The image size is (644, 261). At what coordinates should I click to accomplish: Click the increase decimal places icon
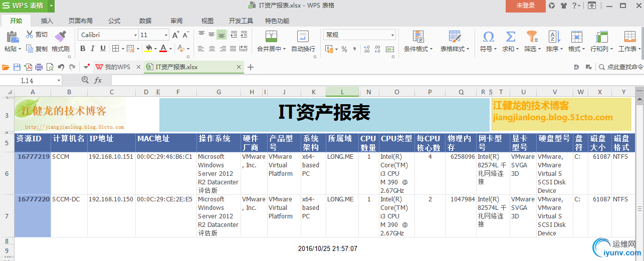(366, 49)
